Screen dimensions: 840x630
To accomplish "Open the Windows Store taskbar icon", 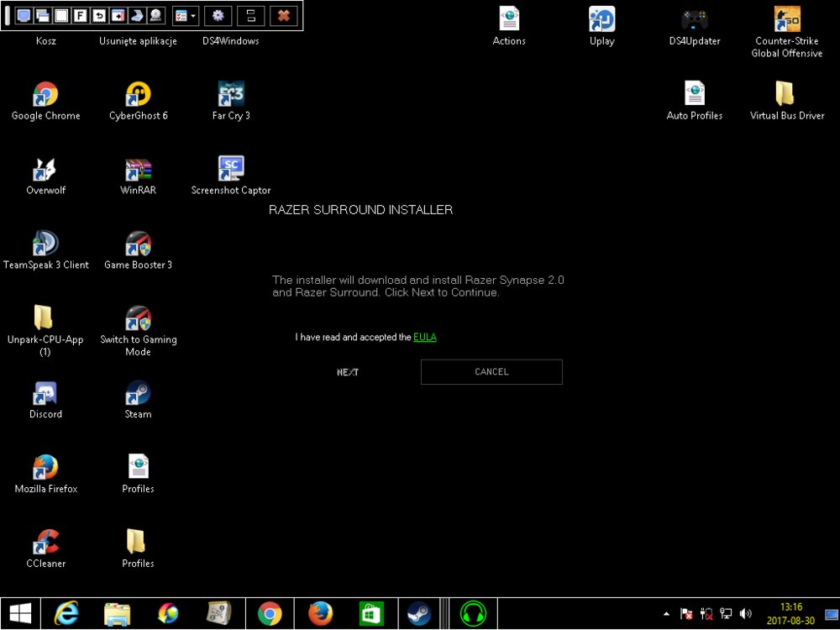I will [370, 614].
